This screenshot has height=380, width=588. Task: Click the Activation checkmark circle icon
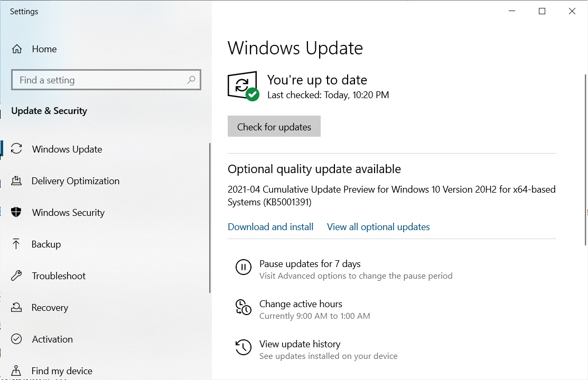tap(16, 339)
